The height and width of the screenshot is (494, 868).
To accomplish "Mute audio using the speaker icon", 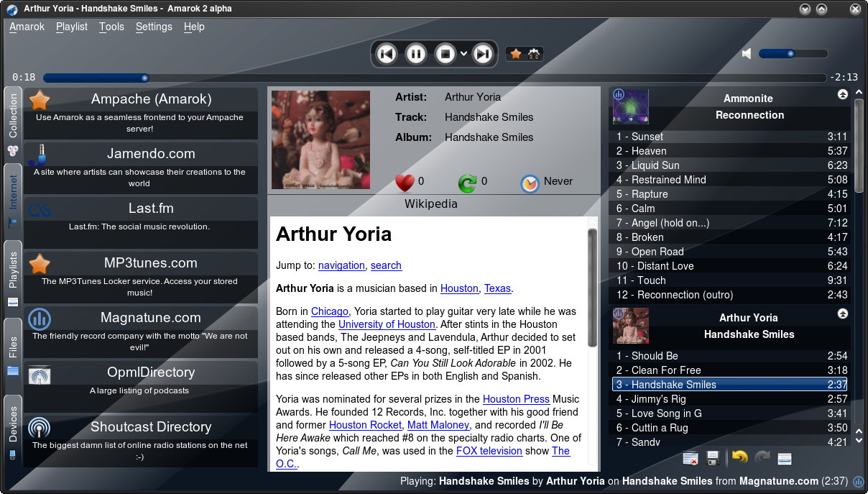I will [747, 53].
